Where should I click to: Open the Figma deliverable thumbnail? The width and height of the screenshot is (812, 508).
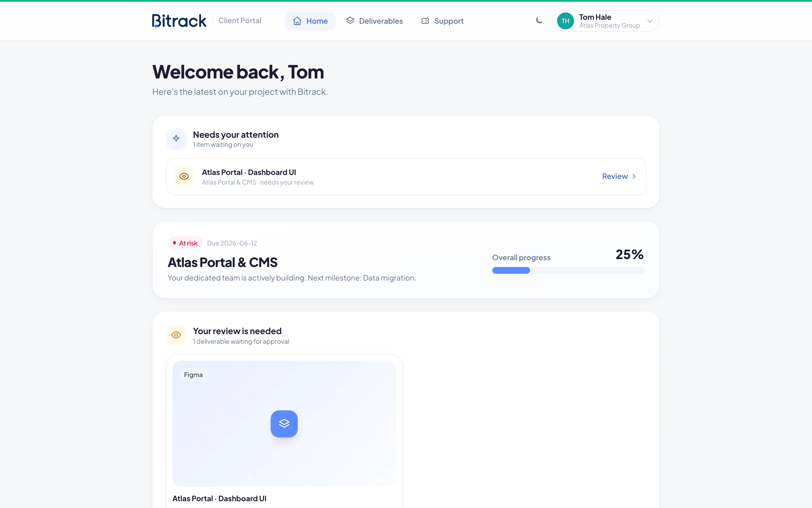[284, 423]
